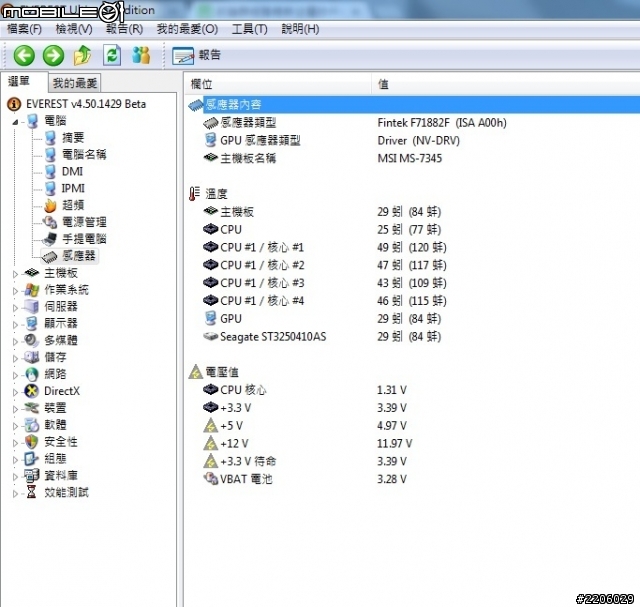The height and width of the screenshot is (607, 640).
Task: Go up one level with folder arrow icon
Action: click(82, 56)
